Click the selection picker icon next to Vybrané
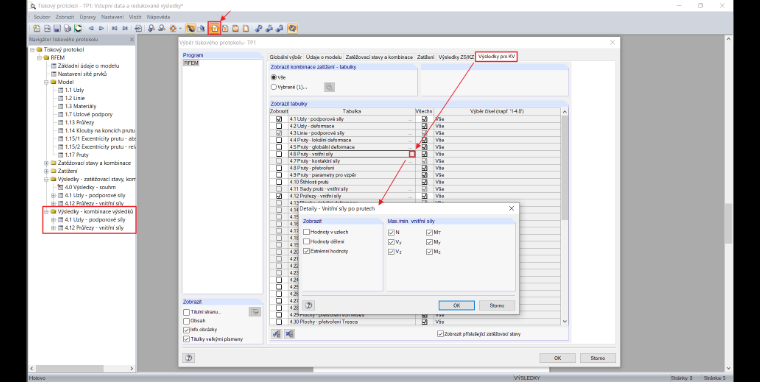 pos(329,87)
